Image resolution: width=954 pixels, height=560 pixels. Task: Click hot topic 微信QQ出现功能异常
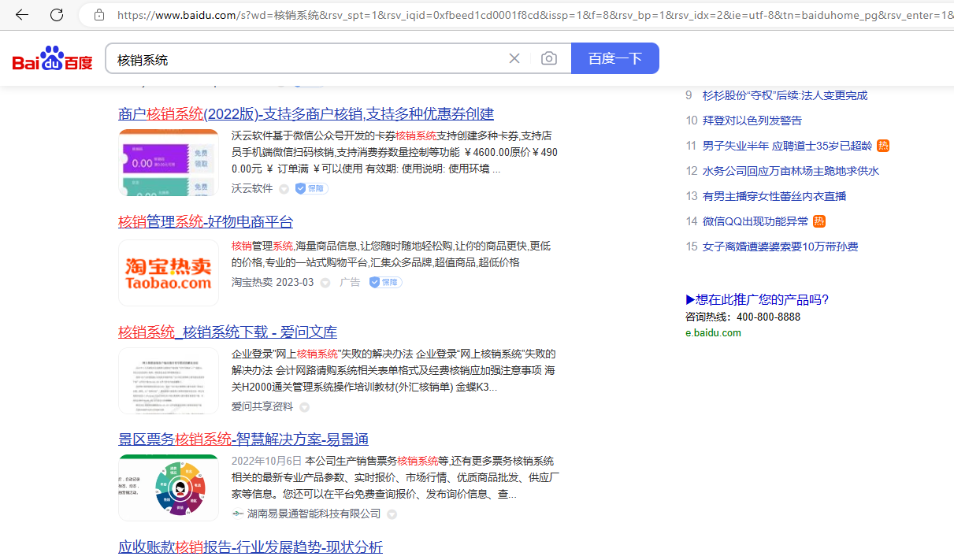(755, 221)
